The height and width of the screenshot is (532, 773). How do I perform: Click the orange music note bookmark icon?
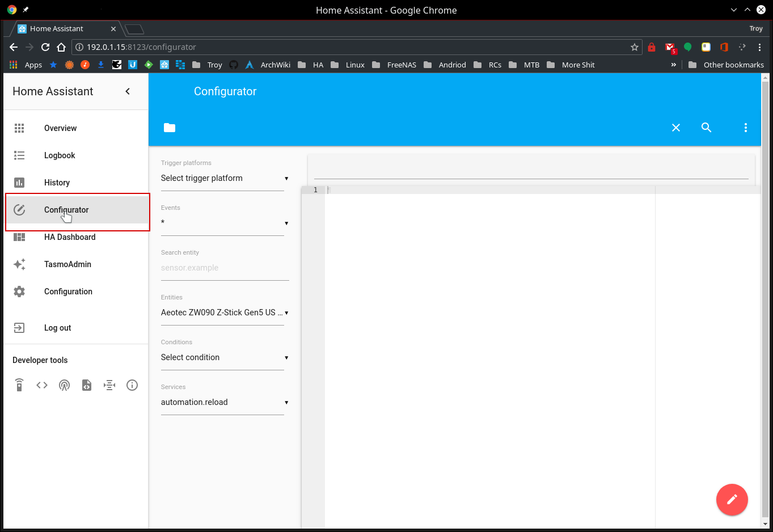coord(85,65)
